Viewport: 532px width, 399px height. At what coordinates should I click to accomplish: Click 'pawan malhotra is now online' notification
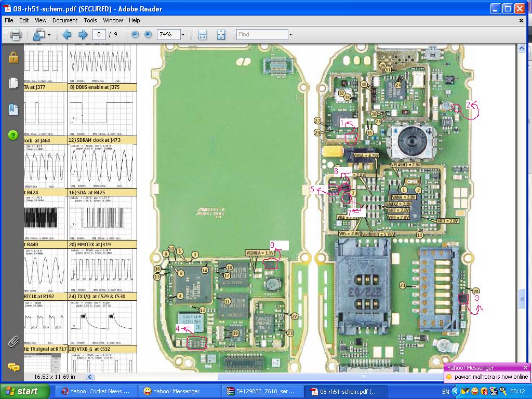(491, 377)
